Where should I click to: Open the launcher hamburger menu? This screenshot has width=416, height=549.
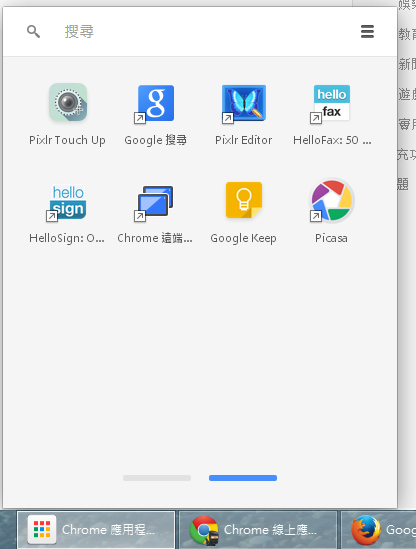367,32
